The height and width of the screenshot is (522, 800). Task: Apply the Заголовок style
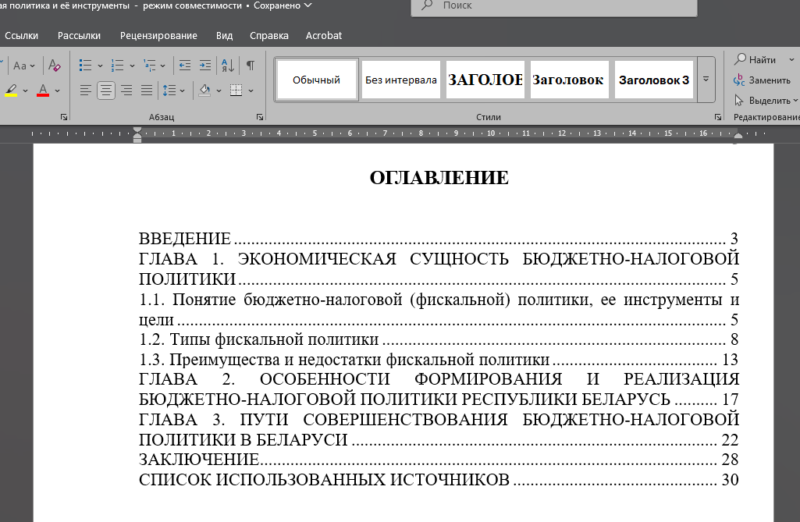[569, 80]
